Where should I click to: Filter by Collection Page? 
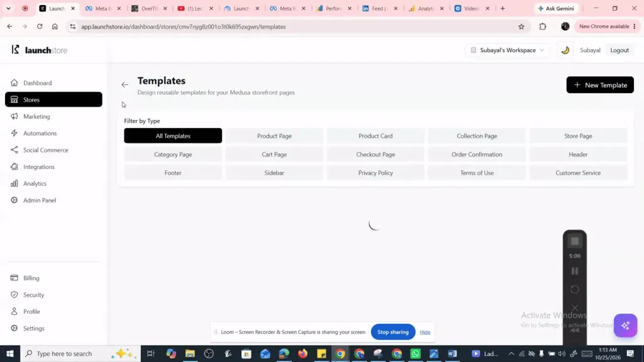(x=477, y=136)
